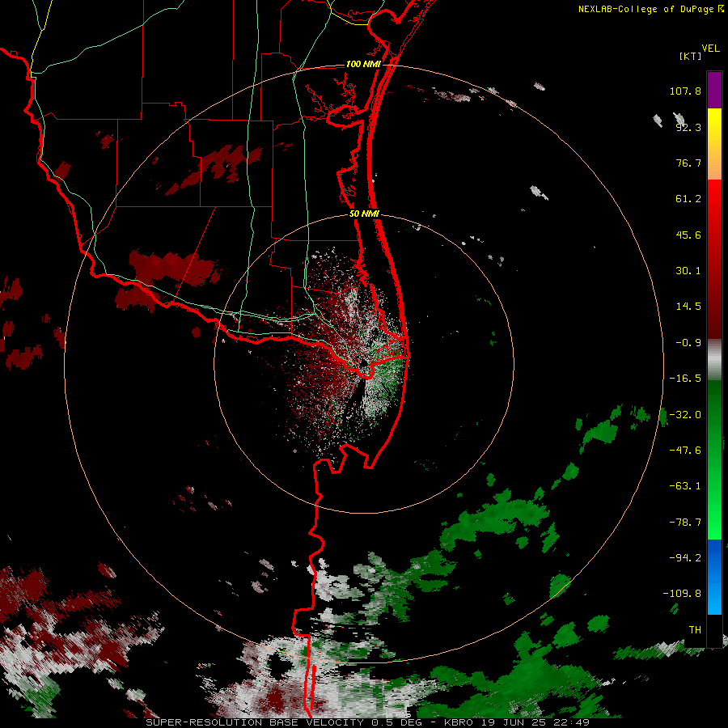Select the -63.1 scale value
The image size is (728, 728).
[x=685, y=486]
